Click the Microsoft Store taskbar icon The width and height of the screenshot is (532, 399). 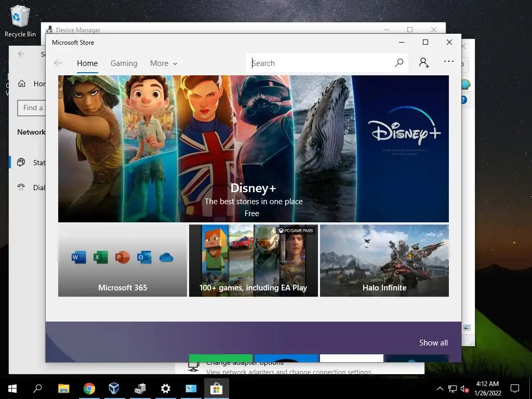coord(216,389)
